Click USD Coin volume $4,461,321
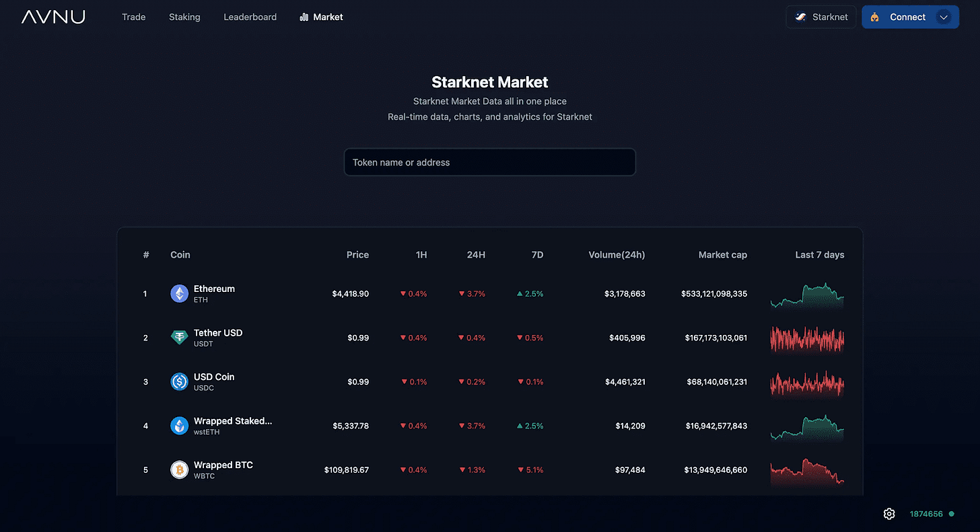The height and width of the screenshot is (532, 980). [625, 382]
